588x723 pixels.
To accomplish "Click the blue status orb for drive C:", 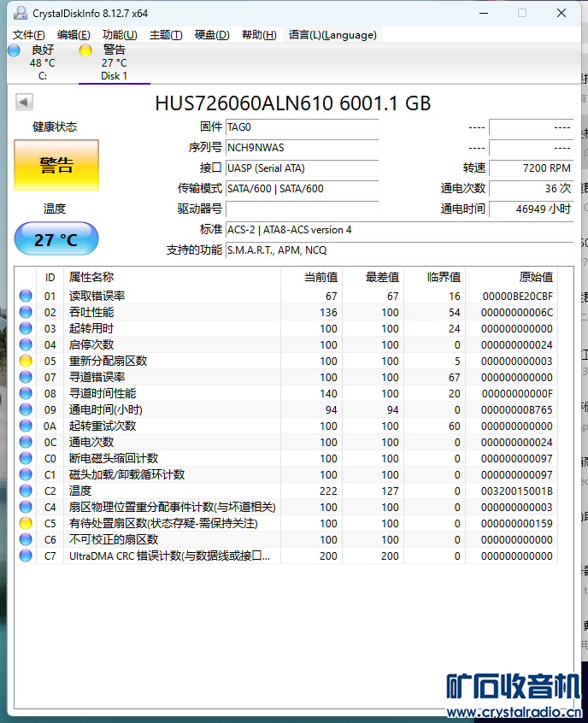I will pos(14,50).
